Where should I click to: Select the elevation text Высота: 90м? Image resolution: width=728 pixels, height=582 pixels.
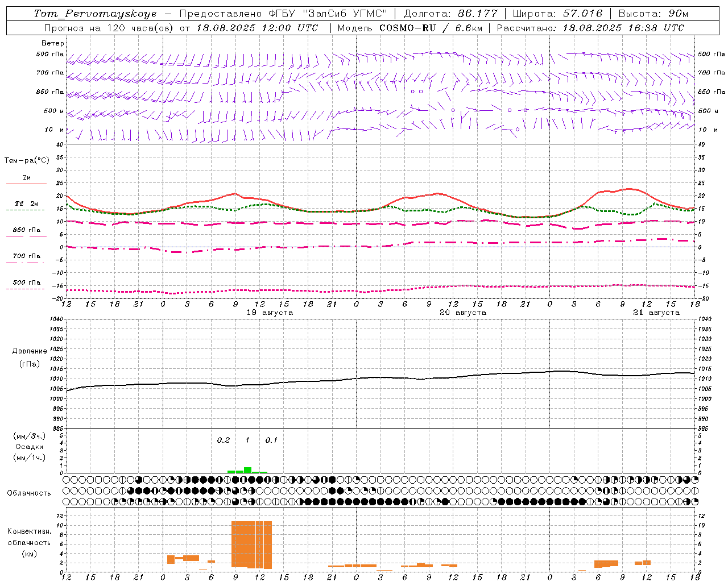[x=653, y=14]
